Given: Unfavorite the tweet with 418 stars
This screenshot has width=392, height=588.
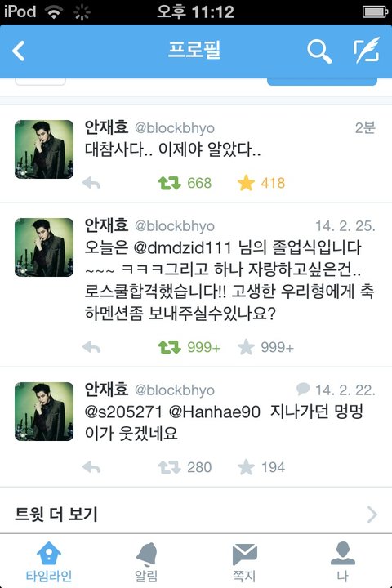Looking at the screenshot, I should tap(246, 183).
